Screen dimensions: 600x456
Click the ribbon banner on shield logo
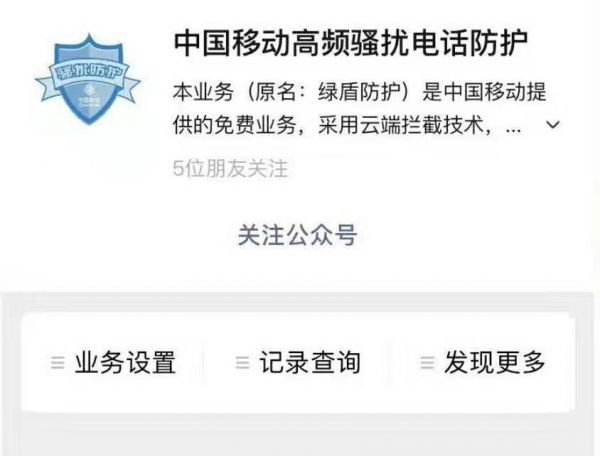(88, 79)
